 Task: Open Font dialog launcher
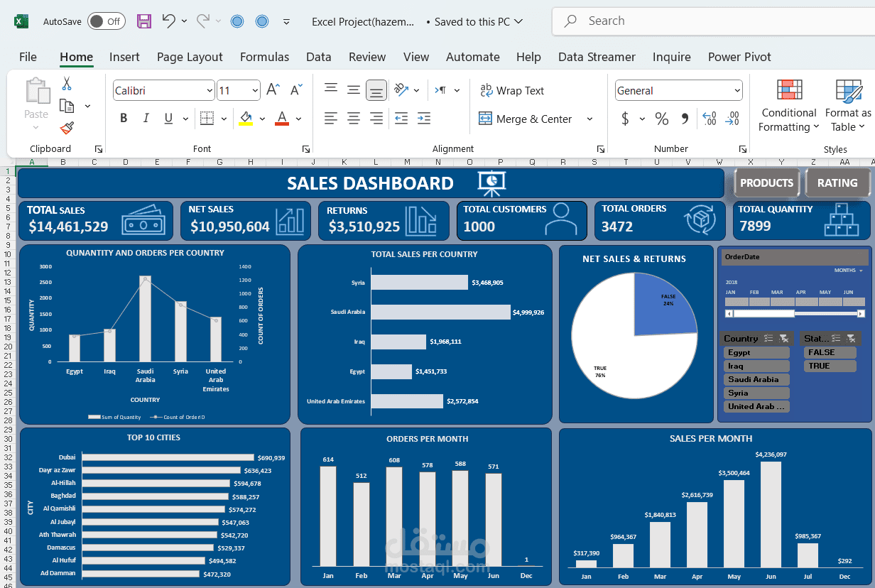(x=306, y=149)
